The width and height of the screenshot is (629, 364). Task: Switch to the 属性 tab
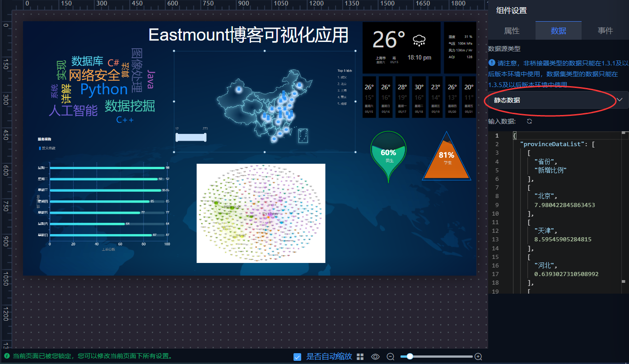click(512, 31)
